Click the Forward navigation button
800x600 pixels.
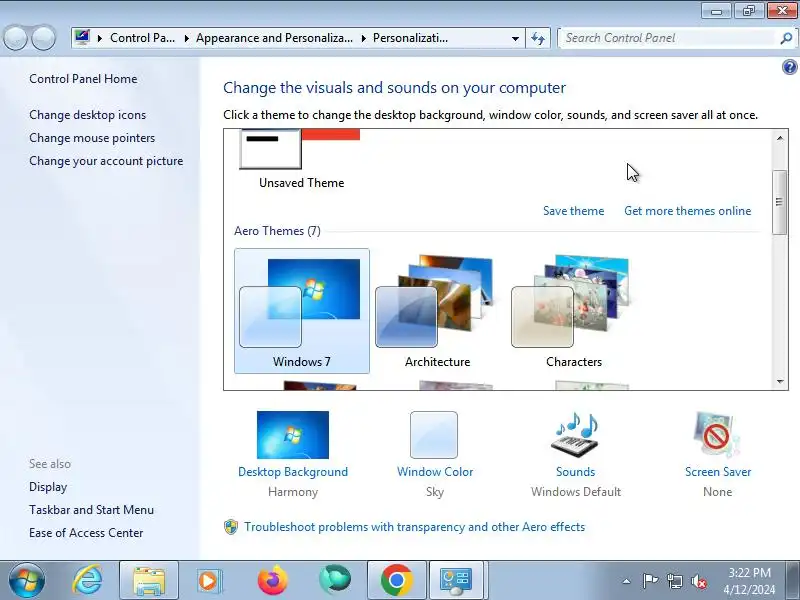[44, 38]
